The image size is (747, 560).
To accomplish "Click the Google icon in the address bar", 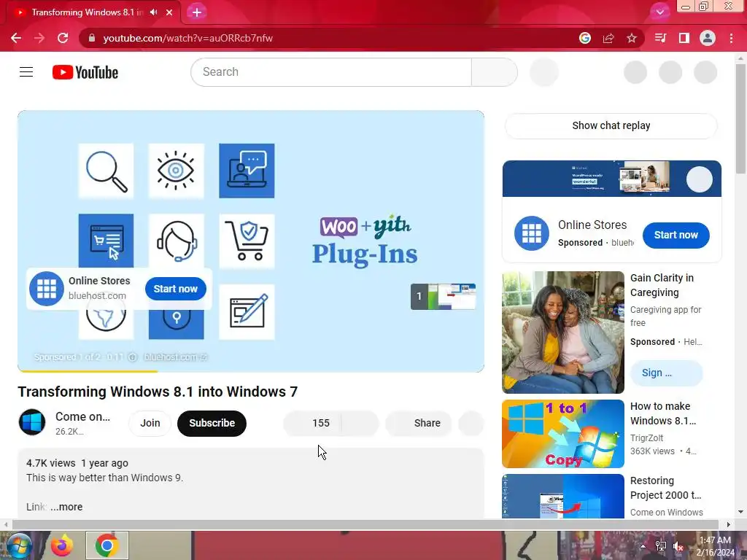I will tap(585, 38).
